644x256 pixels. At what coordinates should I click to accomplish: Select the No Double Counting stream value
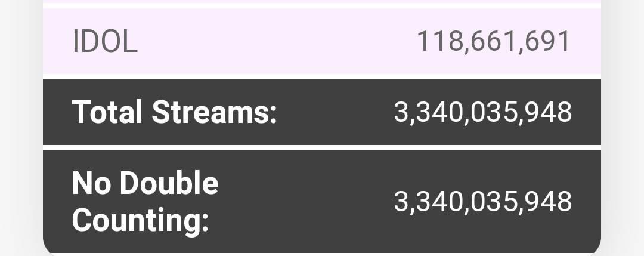pyautogui.click(x=482, y=201)
